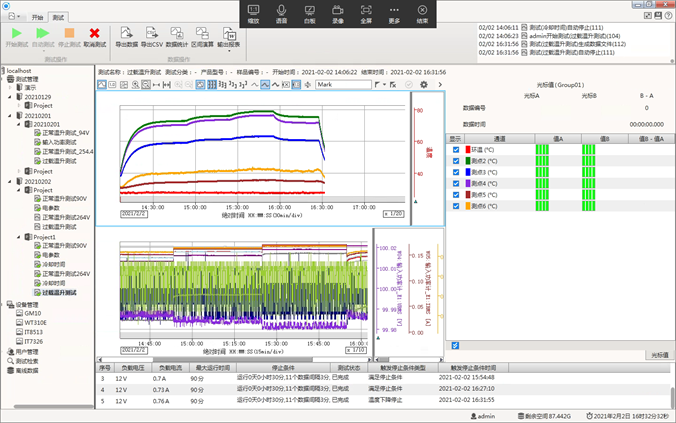Switch to the 开始 ribbon tab
The width and height of the screenshot is (676, 423).
tap(37, 18)
